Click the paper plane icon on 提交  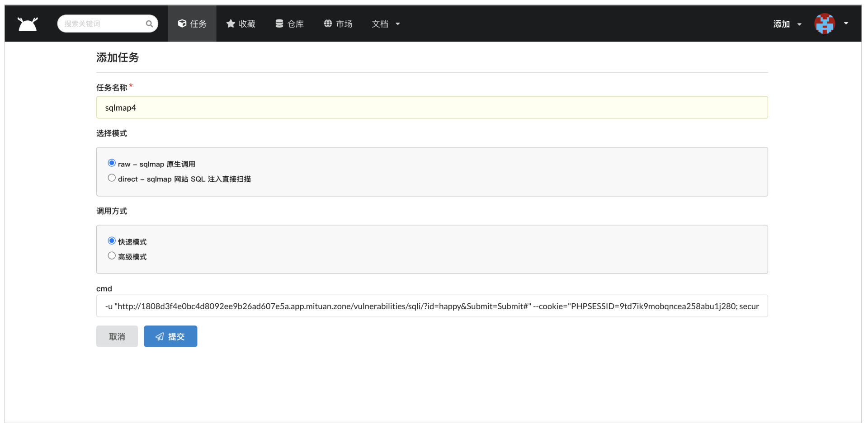tap(160, 337)
